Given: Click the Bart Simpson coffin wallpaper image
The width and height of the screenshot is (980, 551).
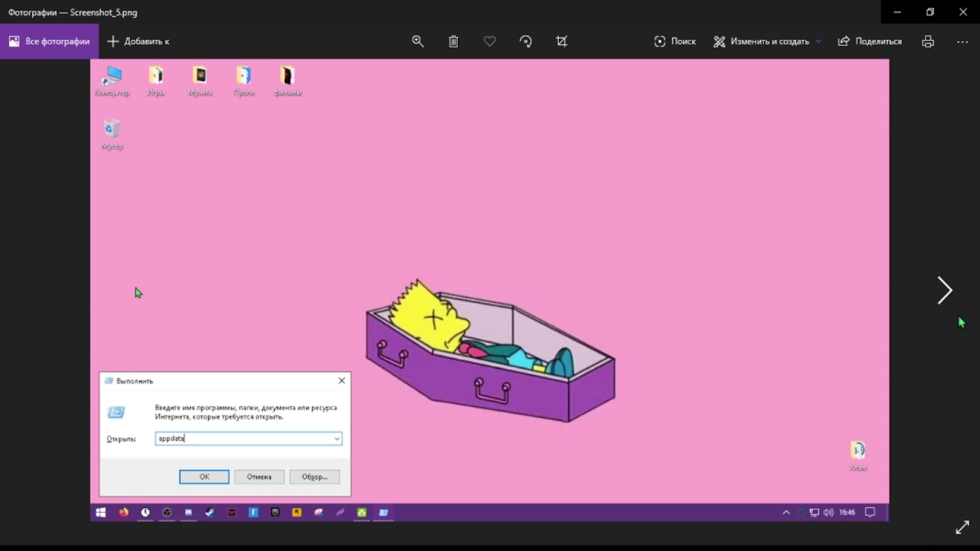Looking at the screenshot, I should click(x=490, y=351).
